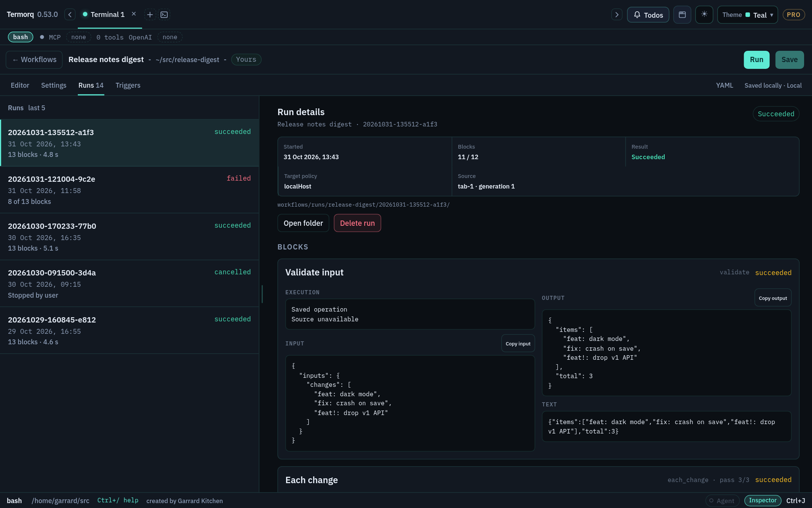
Task: Save the workflow
Action: [790, 59]
